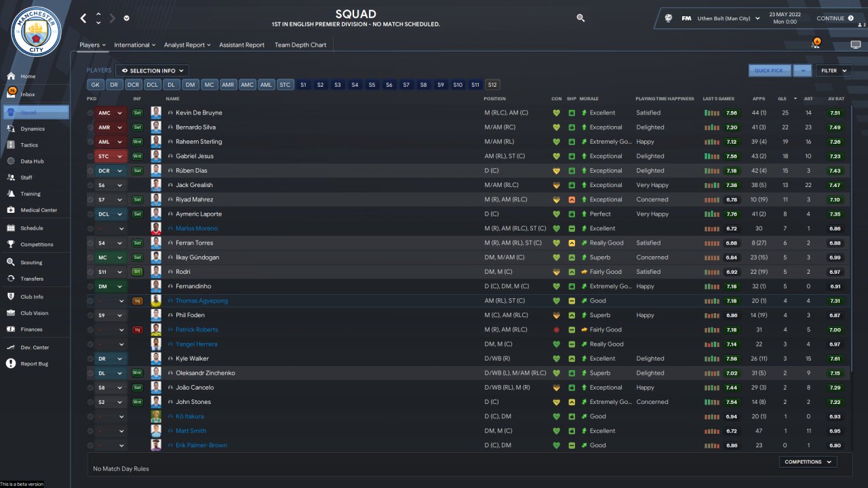Open Patrick Roberts' player profile link
This screenshot has height=488, width=868.
pos(197,330)
